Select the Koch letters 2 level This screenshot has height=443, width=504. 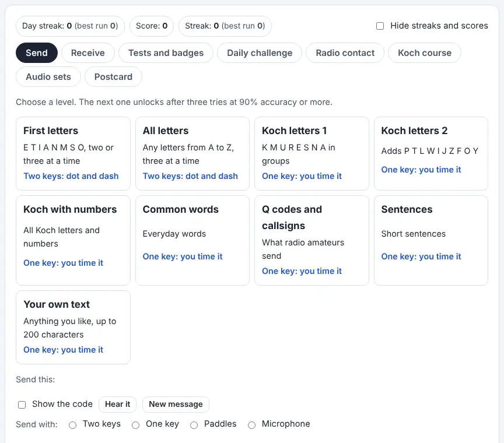point(431,153)
